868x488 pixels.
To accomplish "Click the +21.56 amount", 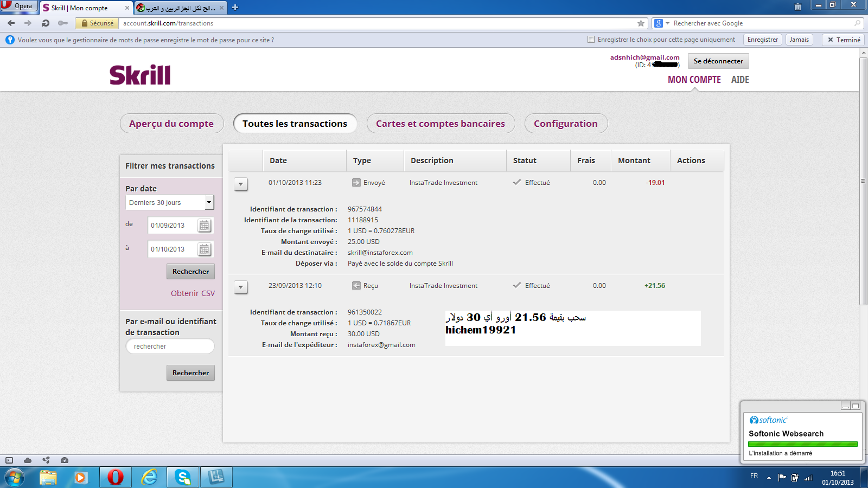I will (655, 286).
